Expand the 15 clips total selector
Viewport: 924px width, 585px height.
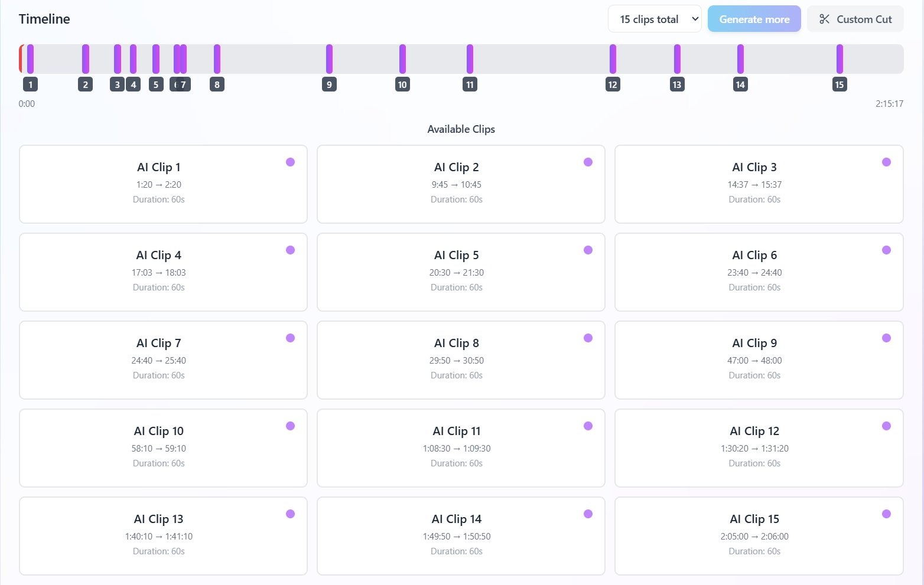654,18
